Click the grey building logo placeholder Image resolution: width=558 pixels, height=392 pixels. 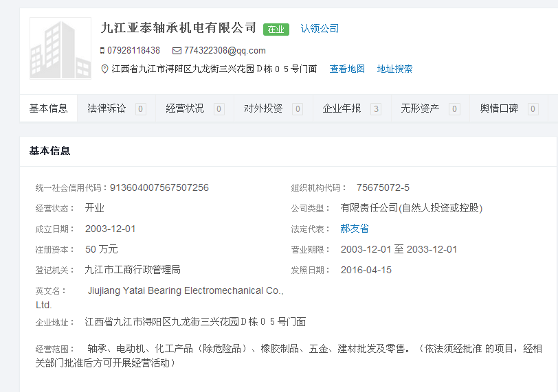point(60,49)
